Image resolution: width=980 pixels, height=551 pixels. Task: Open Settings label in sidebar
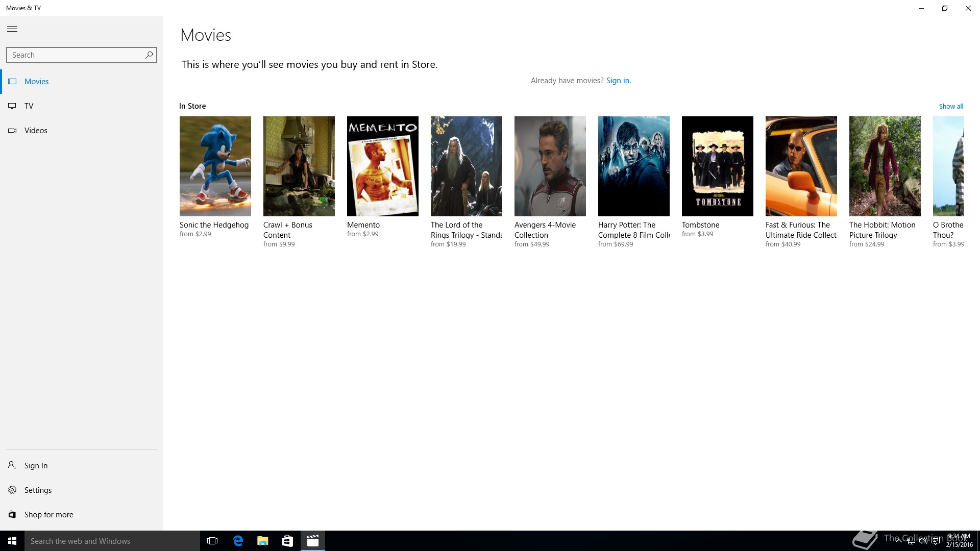click(38, 490)
